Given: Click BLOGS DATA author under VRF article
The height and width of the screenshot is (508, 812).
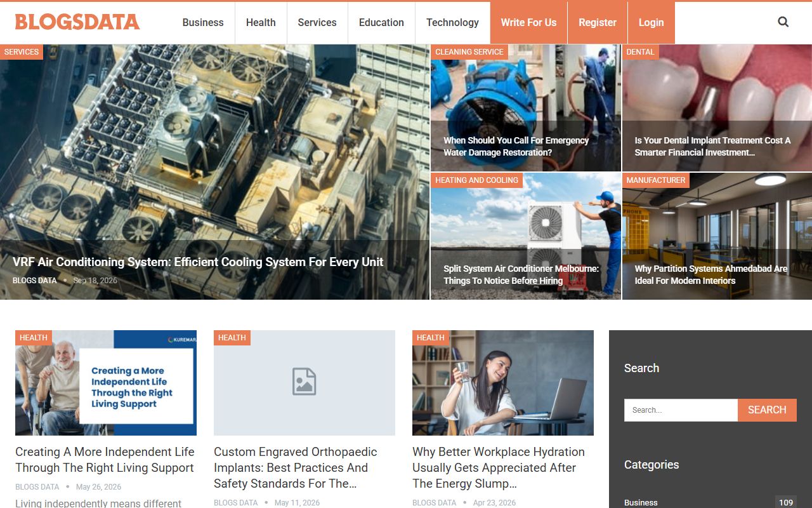Looking at the screenshot, I should pyautogui.click(x=35, y=280).
